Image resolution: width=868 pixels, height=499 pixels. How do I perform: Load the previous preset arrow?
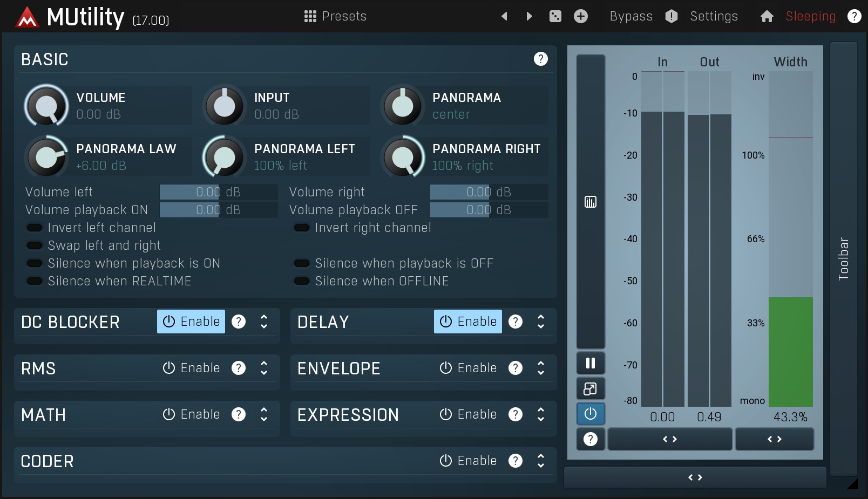[x=504, y=16]
